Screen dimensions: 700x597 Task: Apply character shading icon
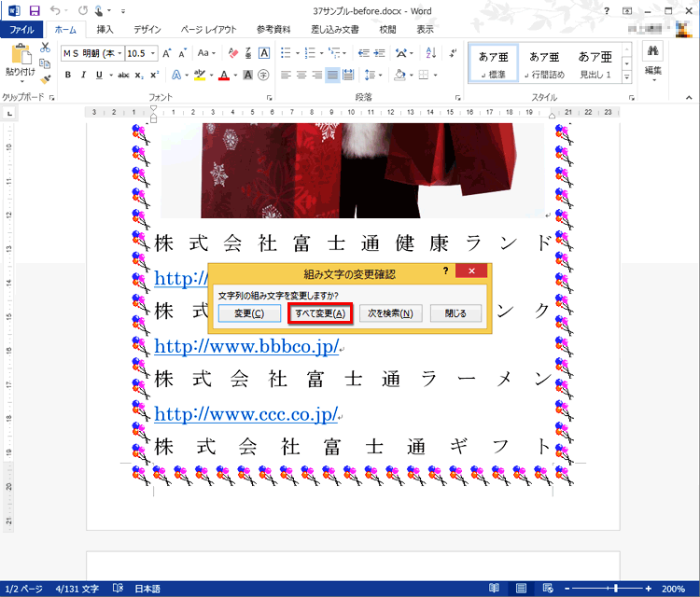click(x=247, y=75)
